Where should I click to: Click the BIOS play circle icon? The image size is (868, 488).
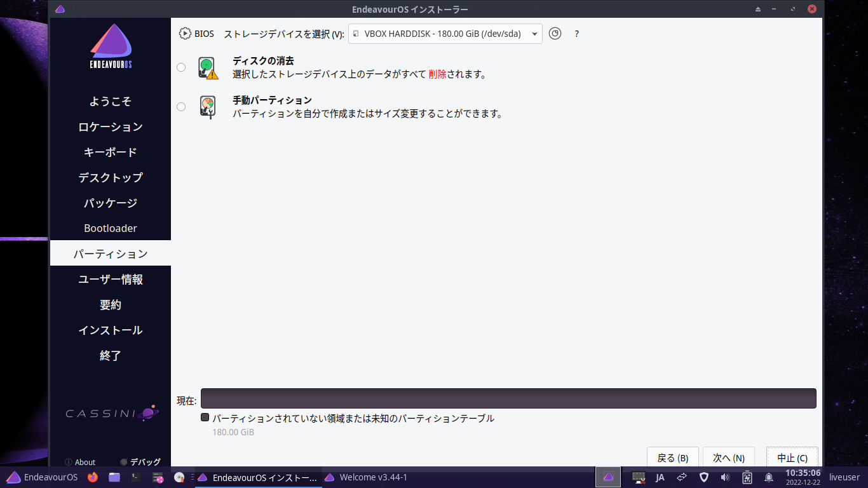(x=185, y=34)
